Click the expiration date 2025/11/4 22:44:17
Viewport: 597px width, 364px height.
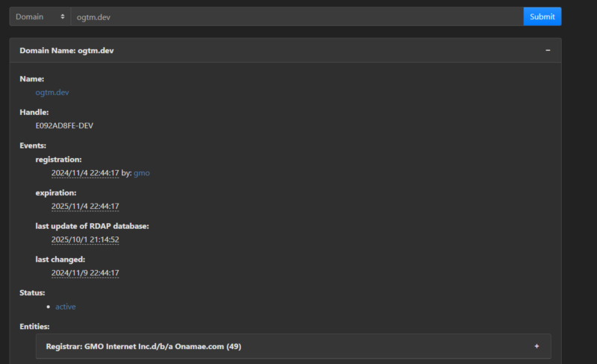85,207
